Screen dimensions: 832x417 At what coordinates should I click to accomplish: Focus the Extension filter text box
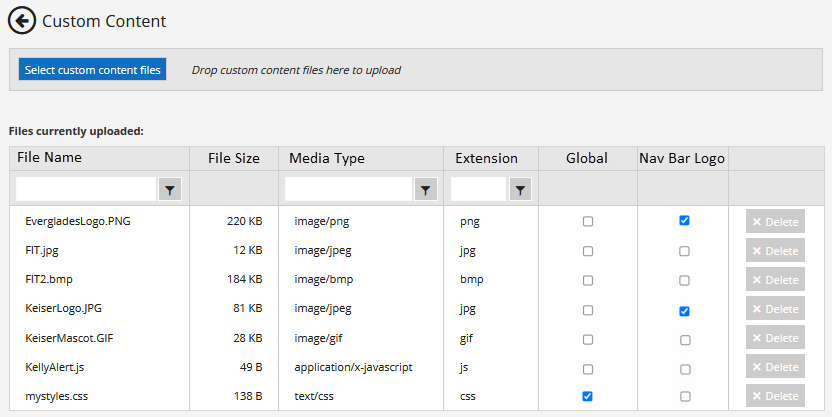[x=478, y=189]
